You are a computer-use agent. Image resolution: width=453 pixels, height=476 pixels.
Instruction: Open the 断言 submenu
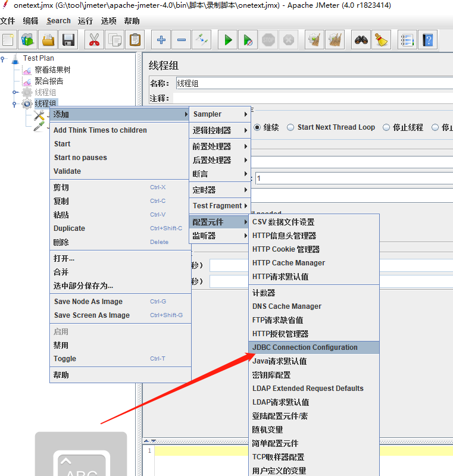pyautogui.click(x=220, y=174)
